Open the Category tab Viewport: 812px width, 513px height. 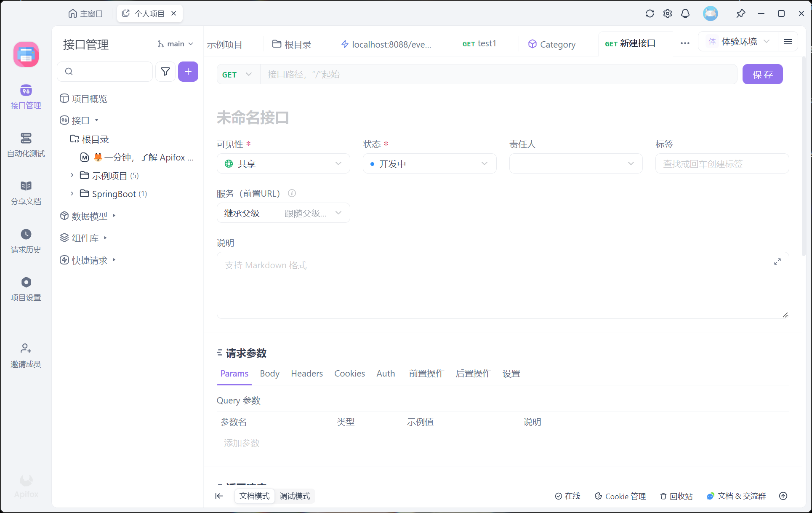[x=552, y=44]
